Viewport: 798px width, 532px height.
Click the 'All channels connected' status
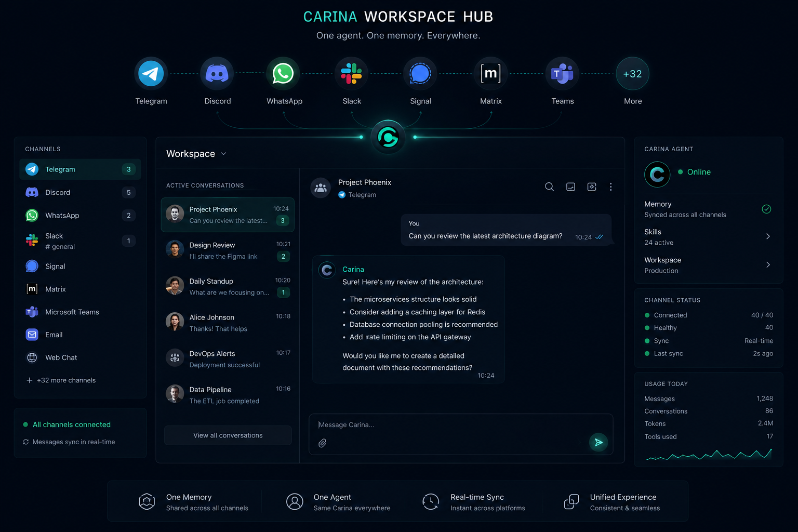(67, 424)
